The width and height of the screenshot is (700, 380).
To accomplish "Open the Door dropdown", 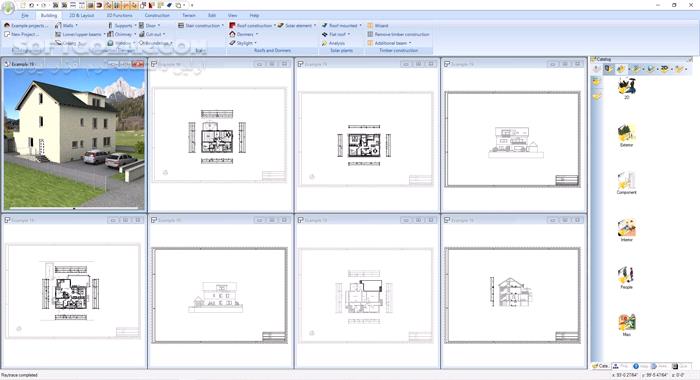I will point(149,25).
